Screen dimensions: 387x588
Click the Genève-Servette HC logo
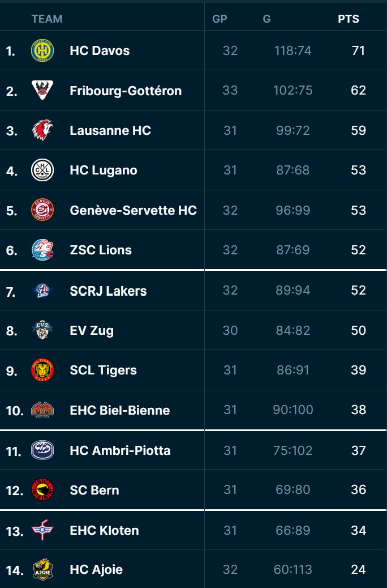[42, 210]
